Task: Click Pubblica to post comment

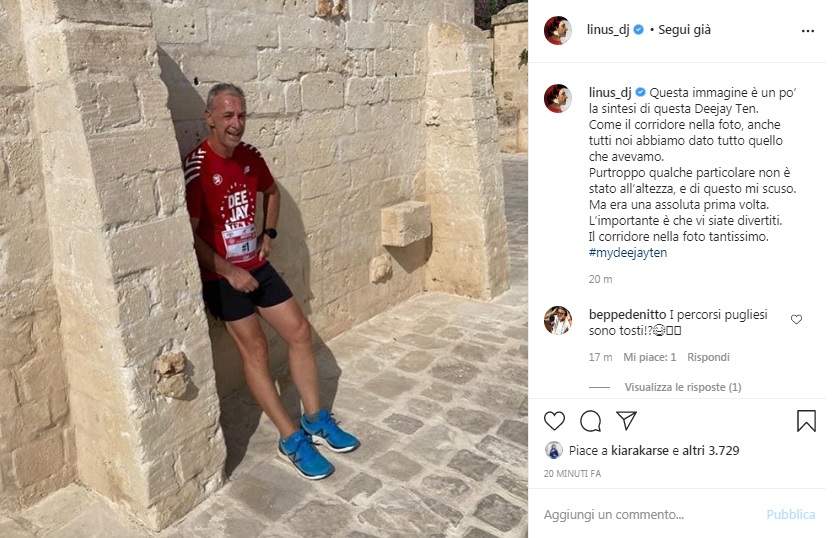Action: (791, 514)
